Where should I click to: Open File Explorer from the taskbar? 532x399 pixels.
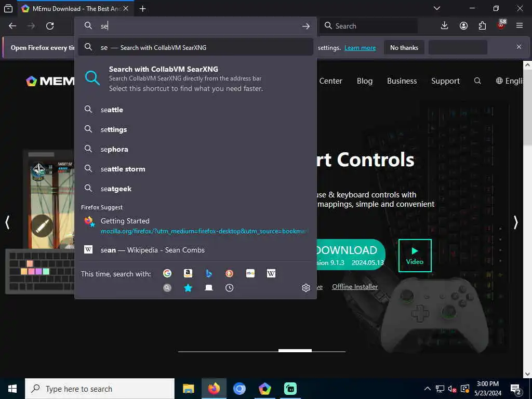click(x=188, y=389)
